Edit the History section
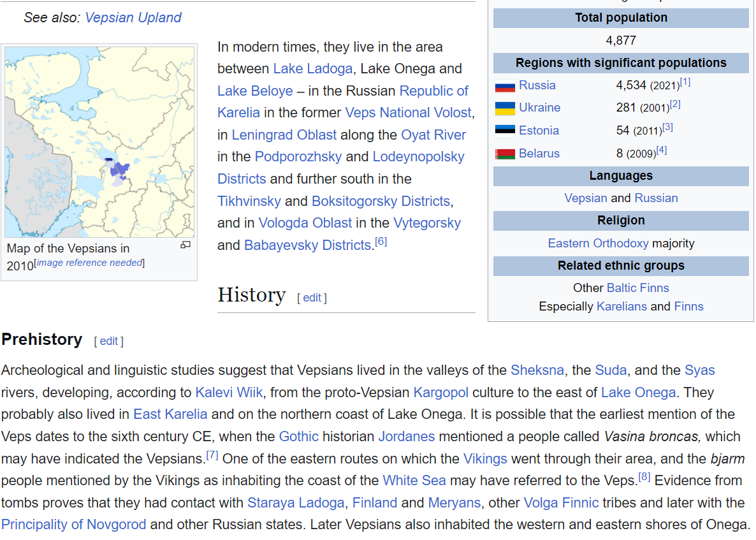756x540 pixels. [312, 298]
